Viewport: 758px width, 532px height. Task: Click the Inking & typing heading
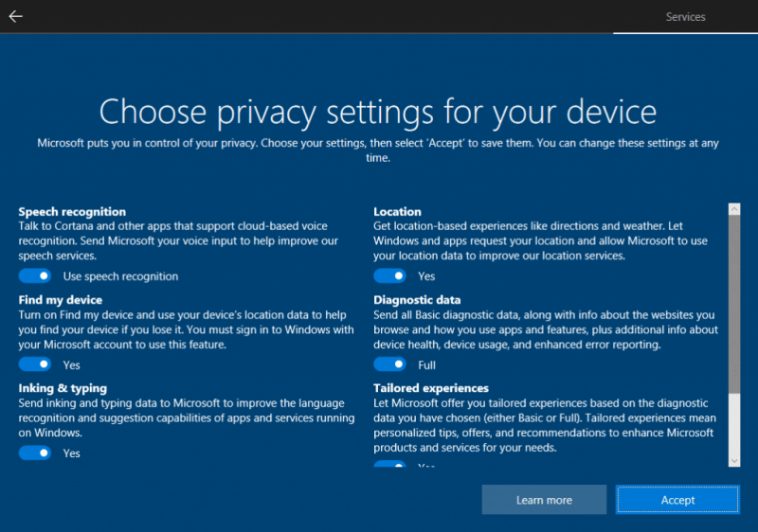tap(63, 388)
